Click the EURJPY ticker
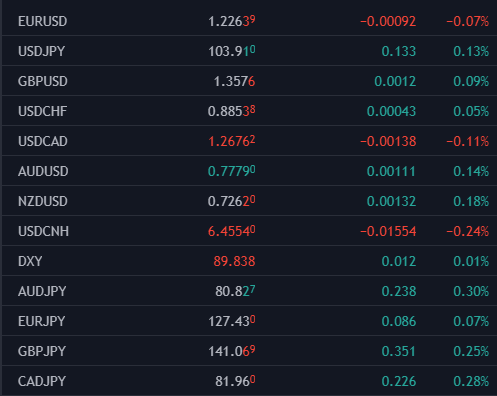The image size is (497, 396). click(x=41, y=321)
